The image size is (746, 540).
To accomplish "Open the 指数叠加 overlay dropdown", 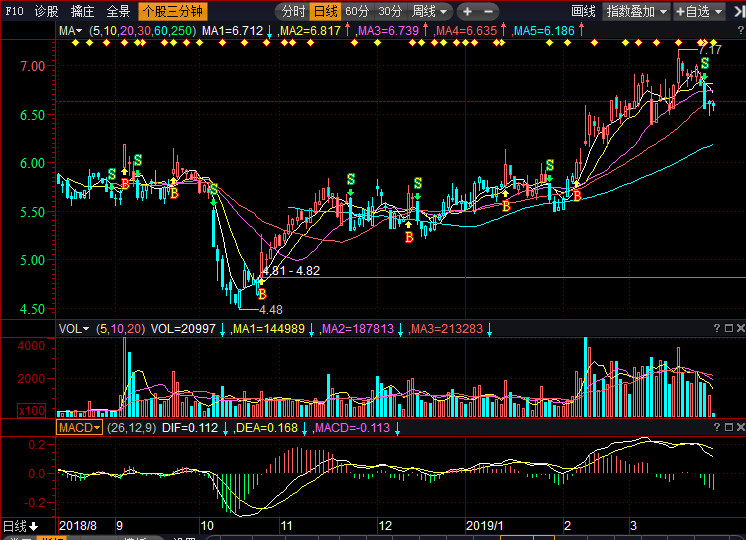I will (637, 12).
